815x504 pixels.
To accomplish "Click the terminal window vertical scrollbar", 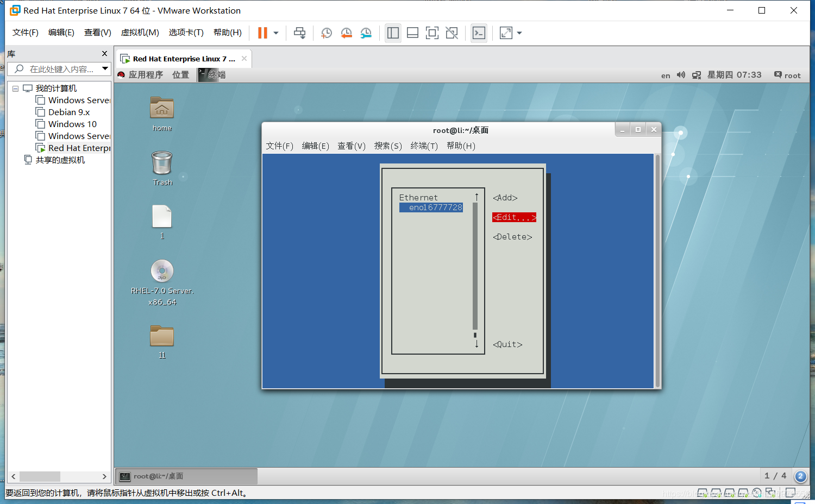I will (657, 270).
